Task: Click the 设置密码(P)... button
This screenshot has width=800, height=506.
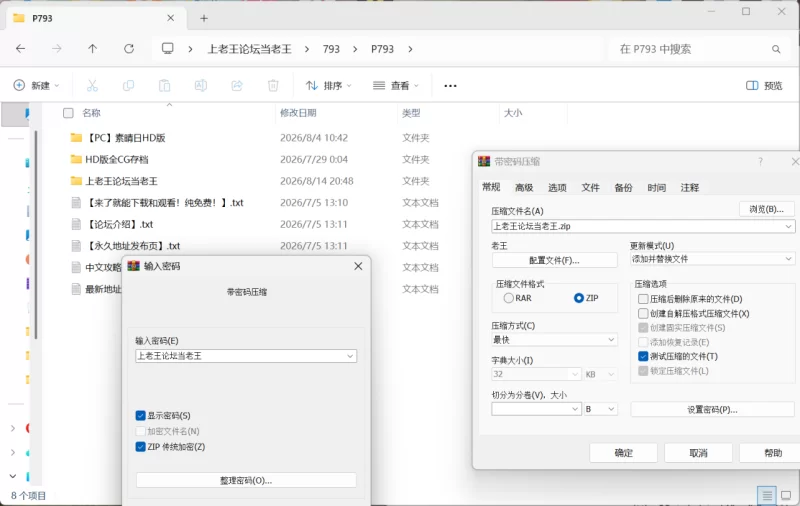Action: 712,410
